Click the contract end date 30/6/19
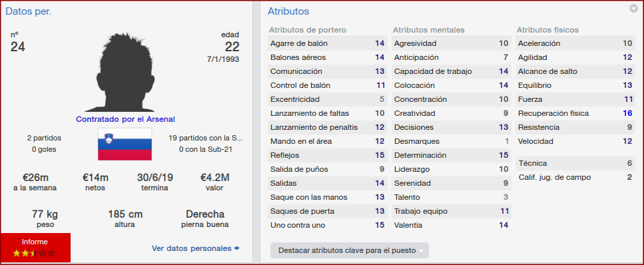The image size is (644, 265). click(155, 178)
